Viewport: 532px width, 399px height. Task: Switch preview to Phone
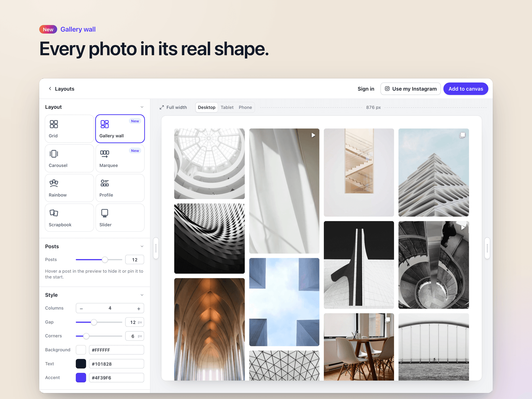click(x=245, y=107)
